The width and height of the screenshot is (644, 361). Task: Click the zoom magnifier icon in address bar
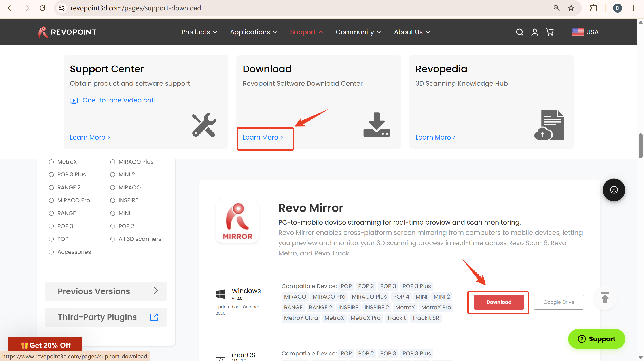coord(557,8)
